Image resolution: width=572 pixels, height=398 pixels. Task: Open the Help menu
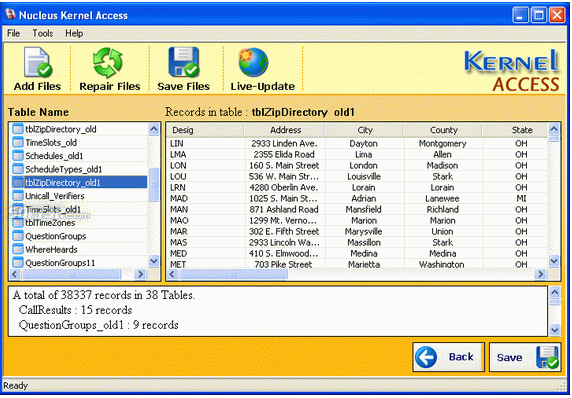74,33
